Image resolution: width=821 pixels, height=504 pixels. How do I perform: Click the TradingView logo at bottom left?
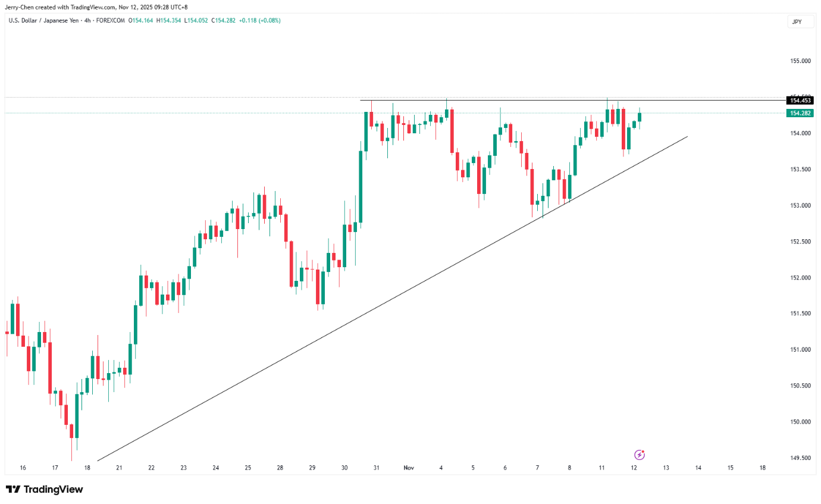click(x=45, y=490)
